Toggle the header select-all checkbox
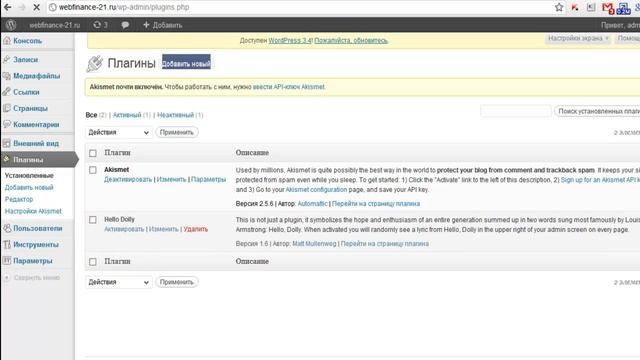The height and width of the screenshot is (360, 640). [93, 153]
